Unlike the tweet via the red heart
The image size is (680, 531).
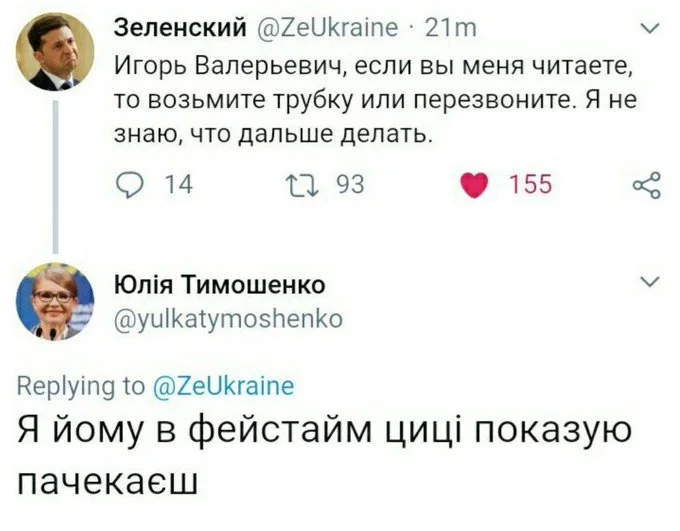click(476, 185)
